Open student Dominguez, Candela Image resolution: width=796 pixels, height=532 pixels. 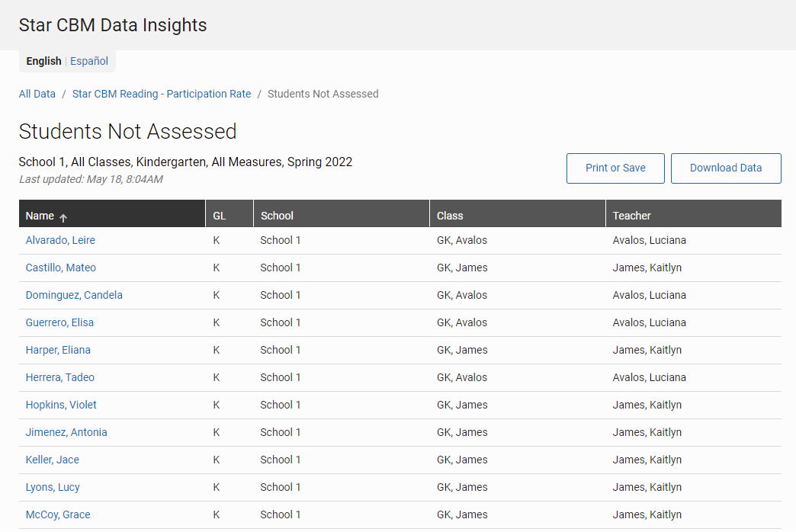pyautogui.click(x=74, y=295)
